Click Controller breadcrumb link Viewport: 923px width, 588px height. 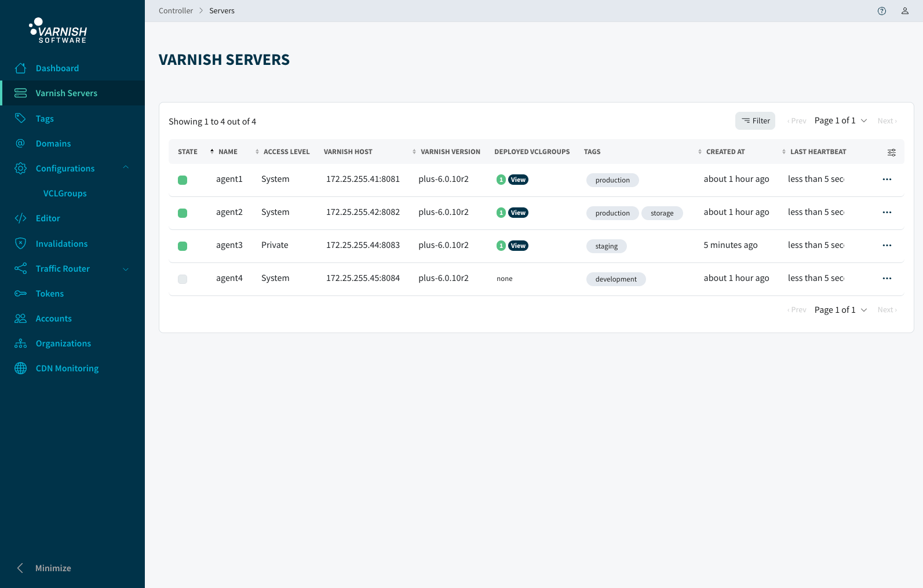point(176,11)
